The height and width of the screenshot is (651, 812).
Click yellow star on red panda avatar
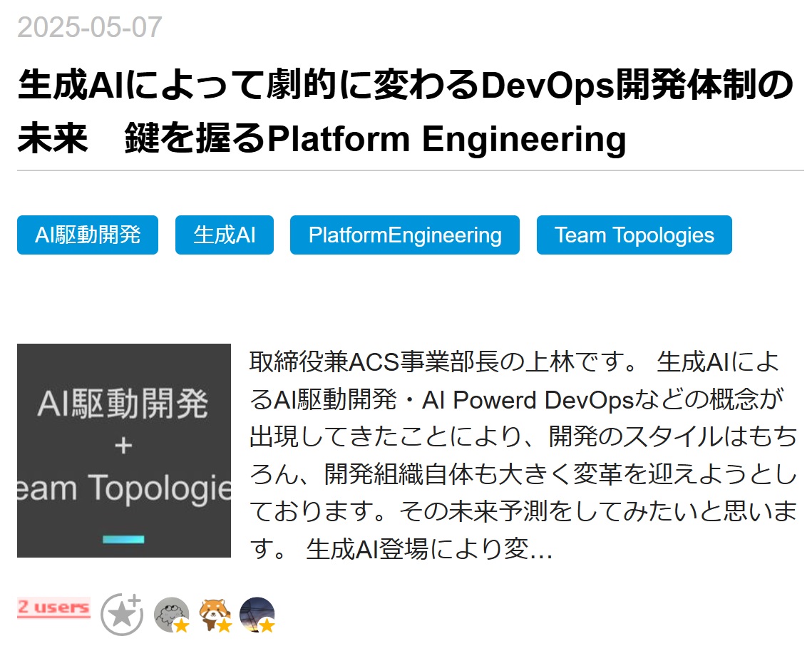click(x=224, y=625)
